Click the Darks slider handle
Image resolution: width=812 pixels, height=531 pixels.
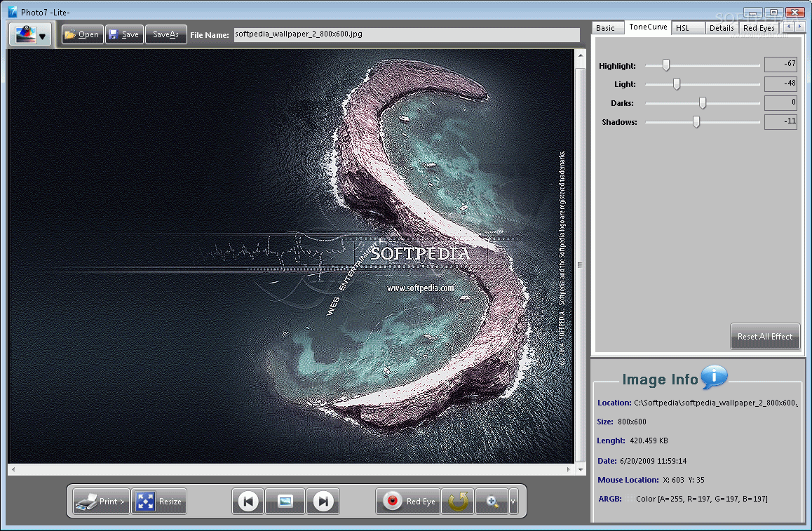click(x=702, y=102)
